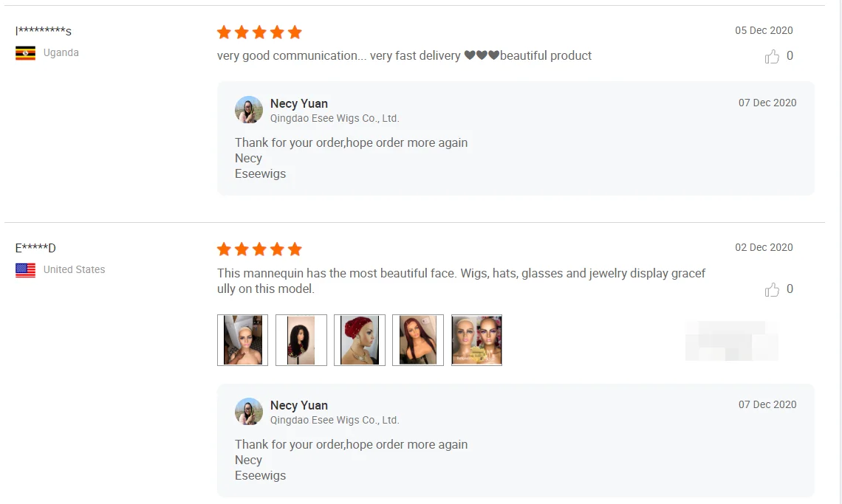Viewport: 842px width, 504px height.
Task: Like the Uganda reviewer's review with thumbs-up
Action: pos(772,57)
